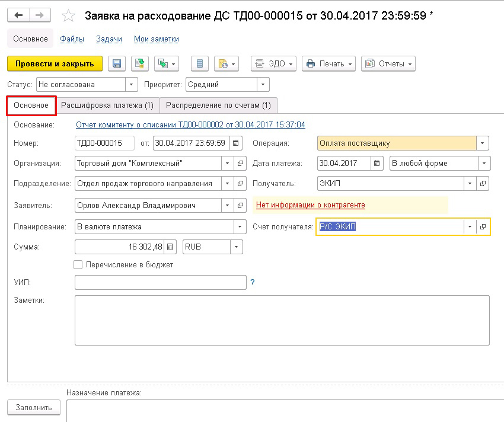
Task: Expand the Операция dropdown arrow
Action: pyautogui.click(x=484, y=143)
